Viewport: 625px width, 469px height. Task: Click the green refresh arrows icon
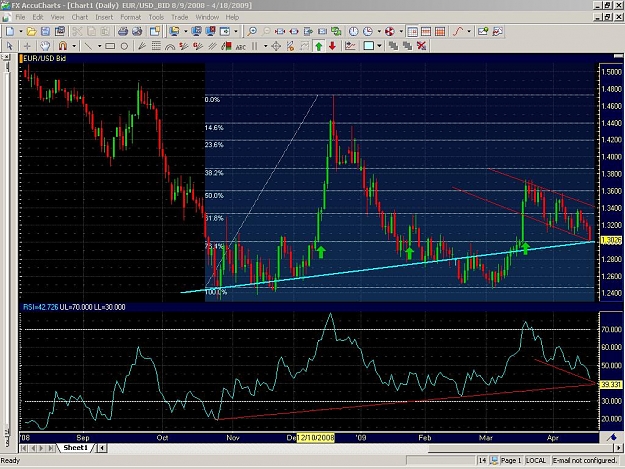pos(336,31)
